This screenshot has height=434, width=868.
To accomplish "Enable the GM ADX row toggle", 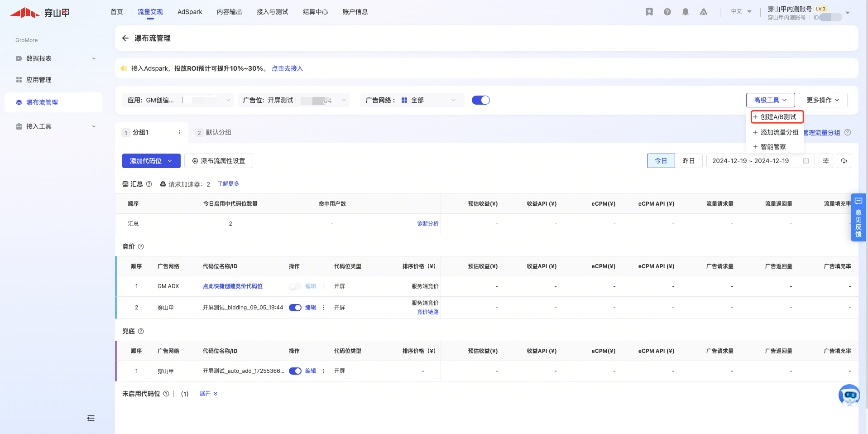I will pos(295,286).
